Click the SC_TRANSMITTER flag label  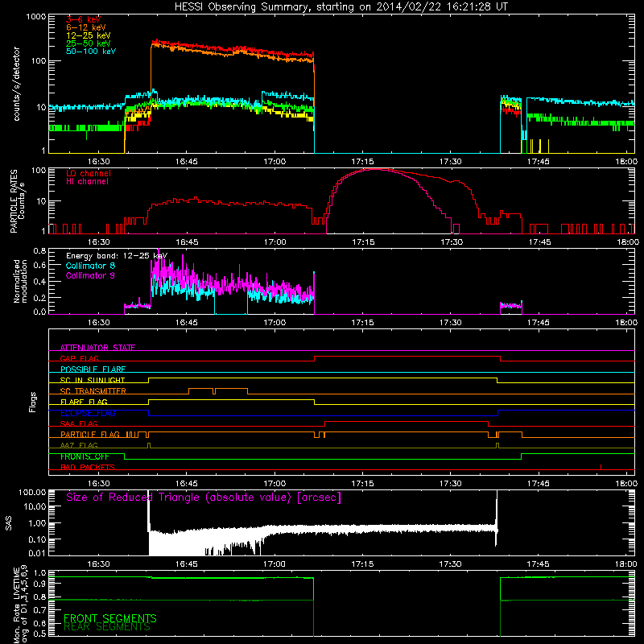click(93, 391)
